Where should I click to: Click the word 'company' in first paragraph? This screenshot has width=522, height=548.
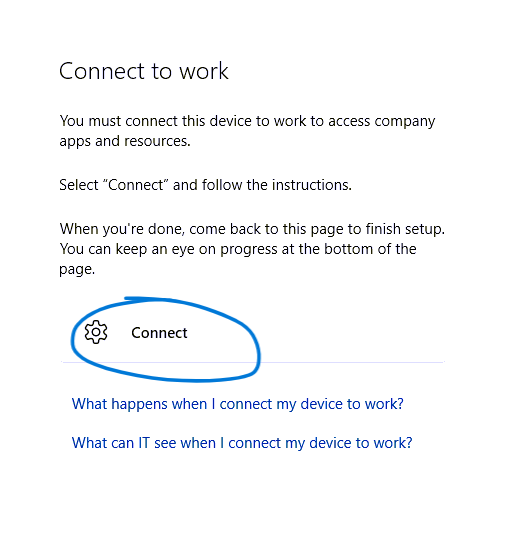click(405, 122)
